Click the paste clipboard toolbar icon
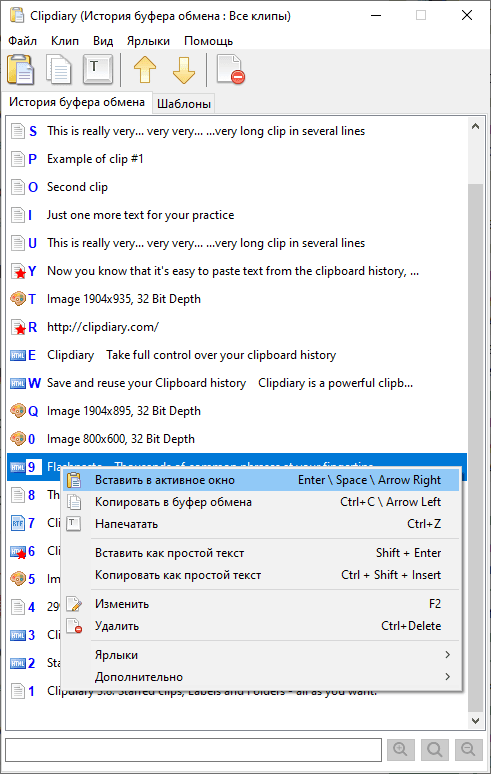Screen dimensions: 491x774 [x=20, y=70]
